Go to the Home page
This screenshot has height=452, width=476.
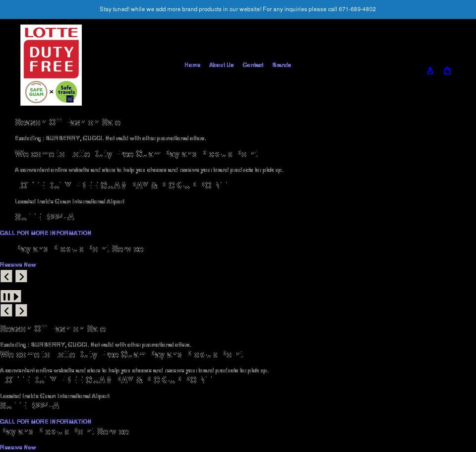point(192,65)
